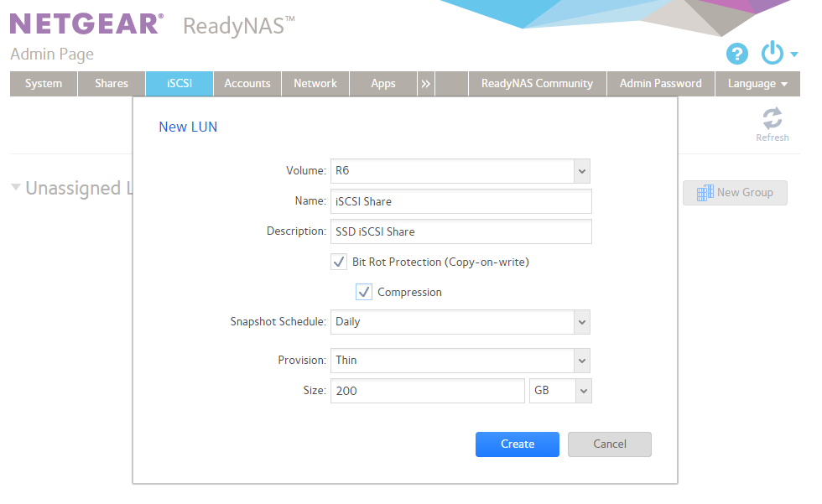The width and height of the screenshot is (822, 504).
Task: Click the Size field showing 200
Action: click(x=428, y=391)
